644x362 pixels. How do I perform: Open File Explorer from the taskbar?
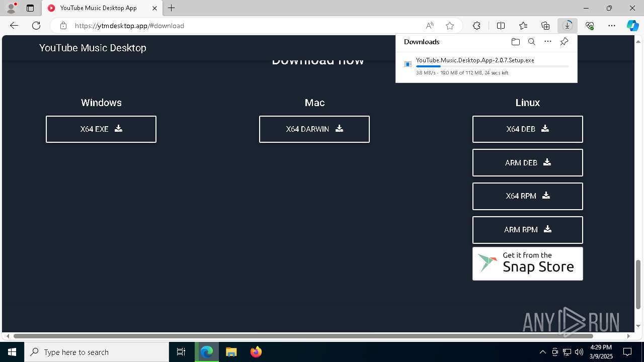[x=231, y=352]
